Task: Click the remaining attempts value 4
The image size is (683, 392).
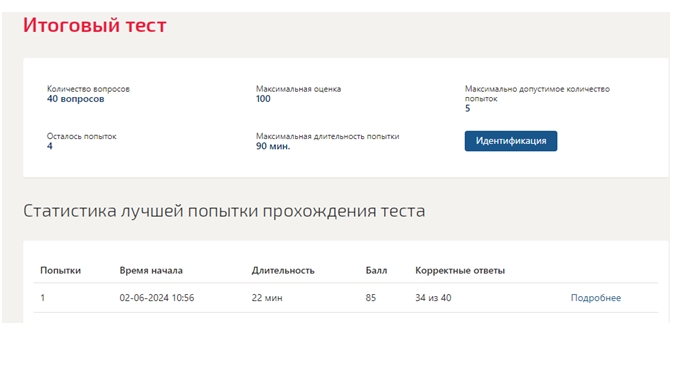Action: pos(50,146)
